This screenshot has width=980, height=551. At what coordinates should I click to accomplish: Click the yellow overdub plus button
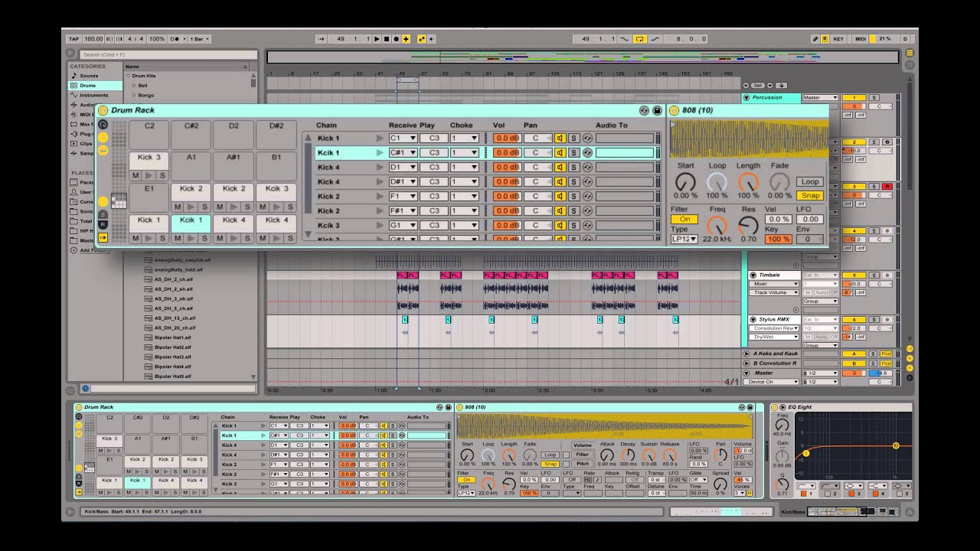click(x=406, y=38)
